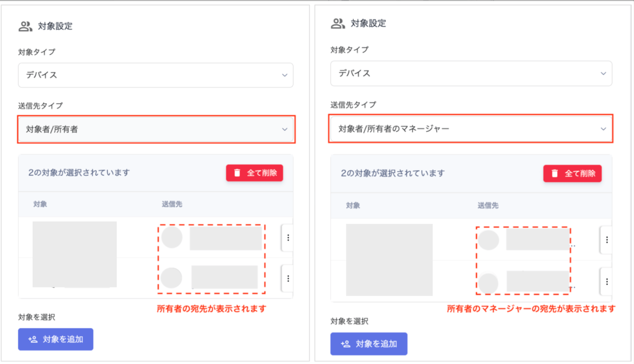Click second recipient avatar in right panel
This screenshot has height=364, width=634.
pyautogui.click(x=488, y=283)
